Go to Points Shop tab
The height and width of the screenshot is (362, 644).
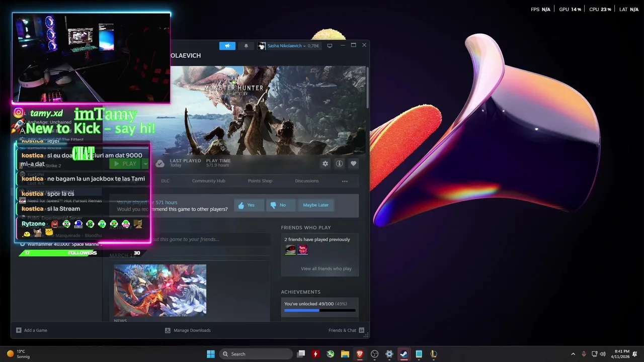(x=260, y=180)
